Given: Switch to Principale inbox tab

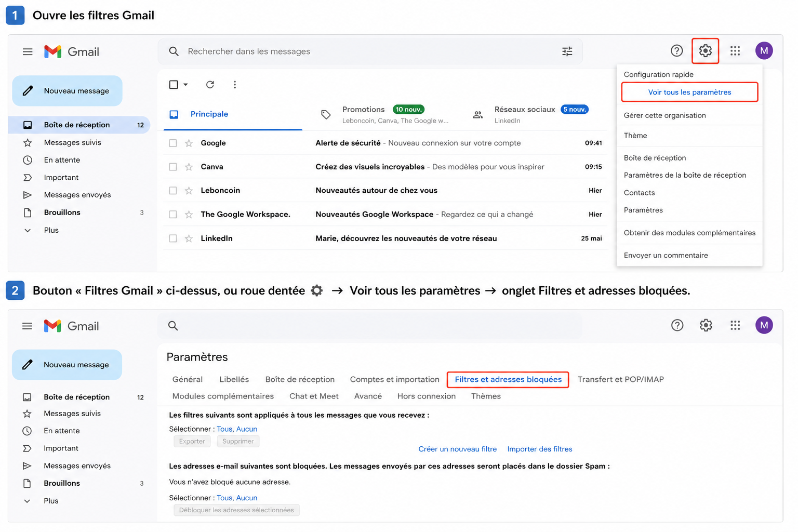Looking at the screenshot, I should [x=233, y=114].
